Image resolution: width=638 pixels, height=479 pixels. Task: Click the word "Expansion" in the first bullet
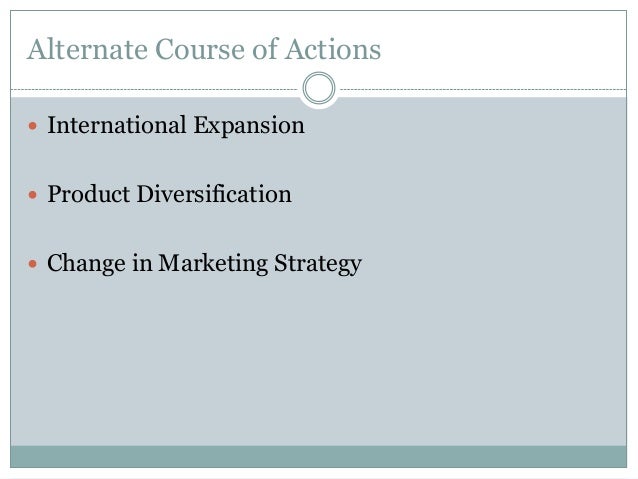click(249, 128)
